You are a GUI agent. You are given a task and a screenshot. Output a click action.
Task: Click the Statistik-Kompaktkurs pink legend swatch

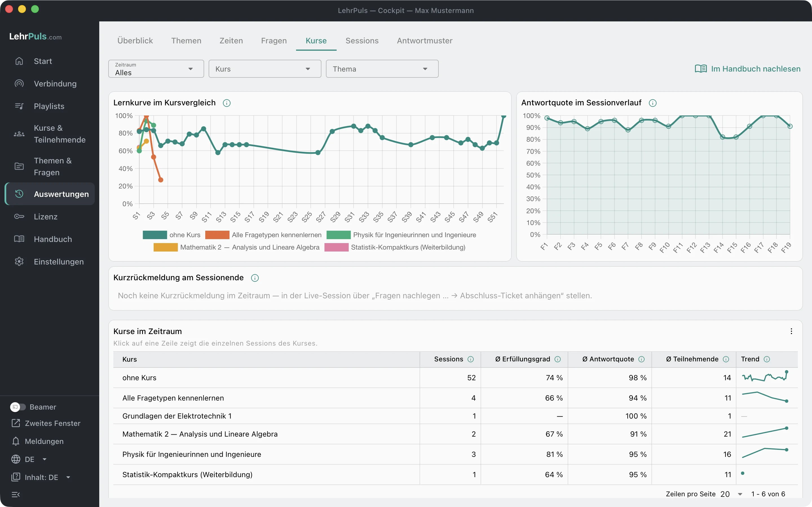[337, 247]
